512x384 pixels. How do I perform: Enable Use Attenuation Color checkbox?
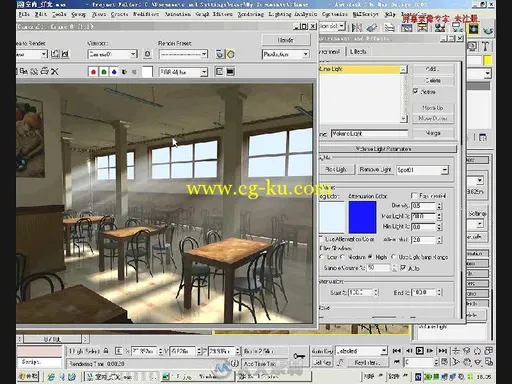point(322,239)
